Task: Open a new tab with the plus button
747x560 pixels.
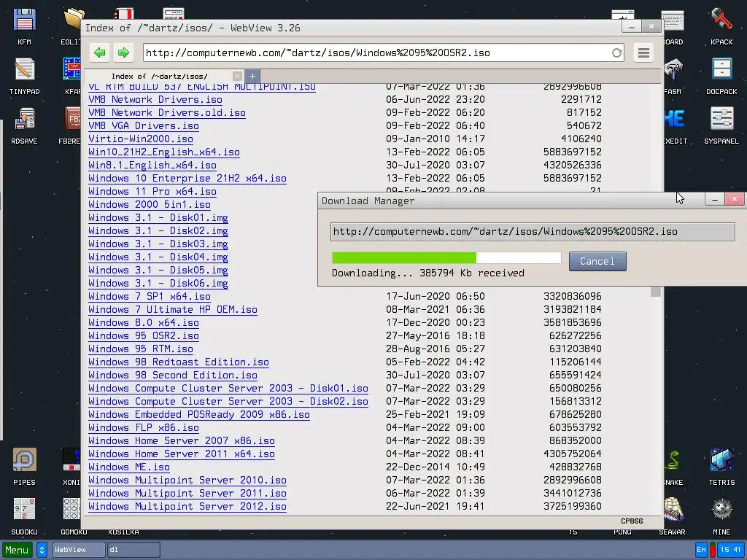Action: (252, 76)
